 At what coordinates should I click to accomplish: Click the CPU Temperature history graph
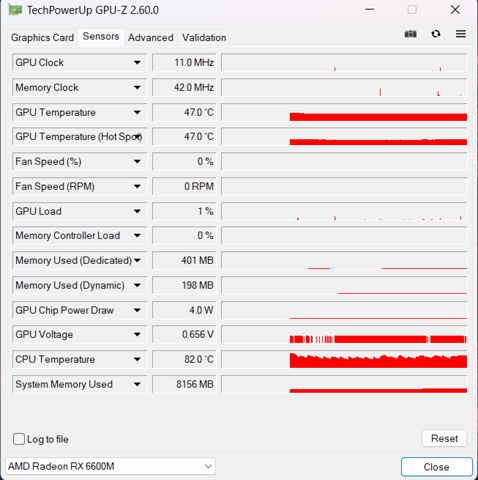344,359
